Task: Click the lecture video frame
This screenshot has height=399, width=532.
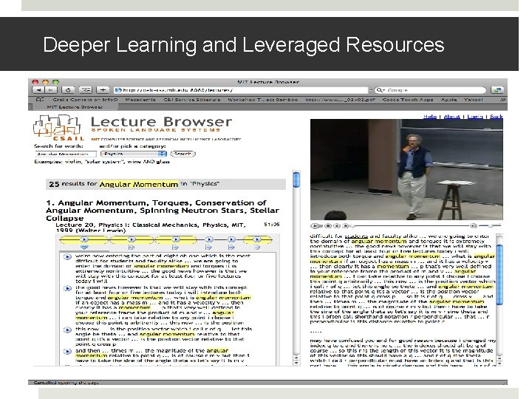Action: pos(406,169)
